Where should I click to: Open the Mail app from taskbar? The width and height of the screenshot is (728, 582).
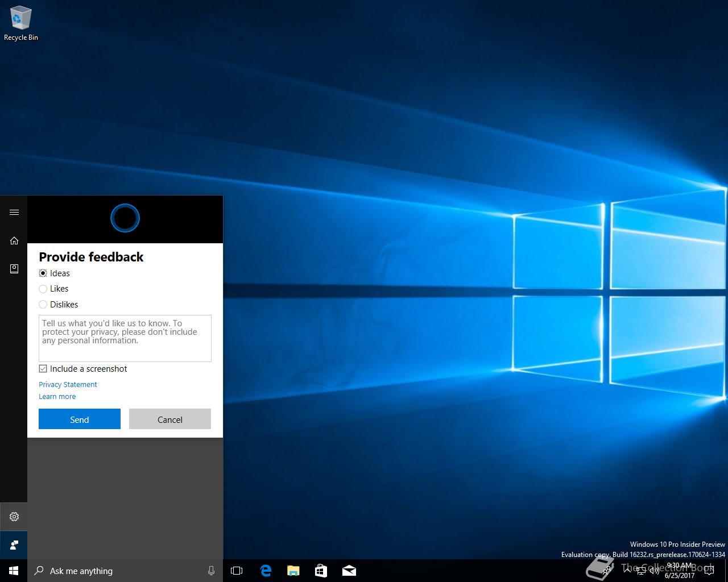point(349,571)
